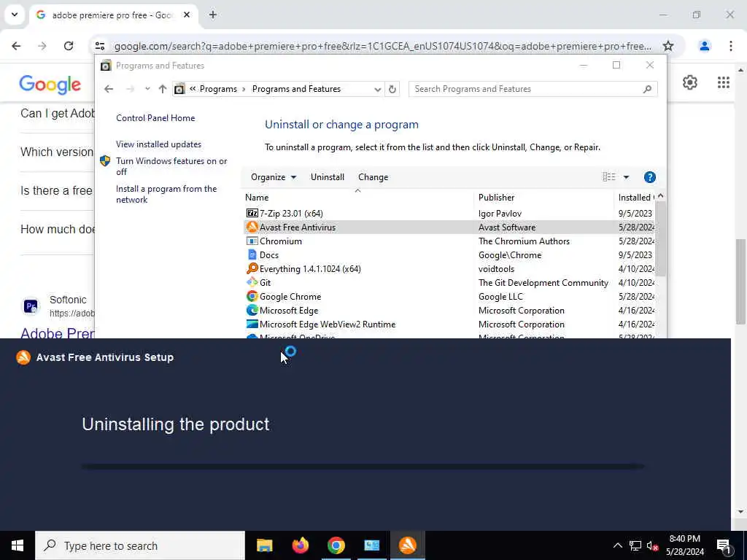The height and width of the screenshot is (560, 747).
Task: Switch to Control Panel taskbar icon
Action: pyautogui.click(x=371, y=545)
